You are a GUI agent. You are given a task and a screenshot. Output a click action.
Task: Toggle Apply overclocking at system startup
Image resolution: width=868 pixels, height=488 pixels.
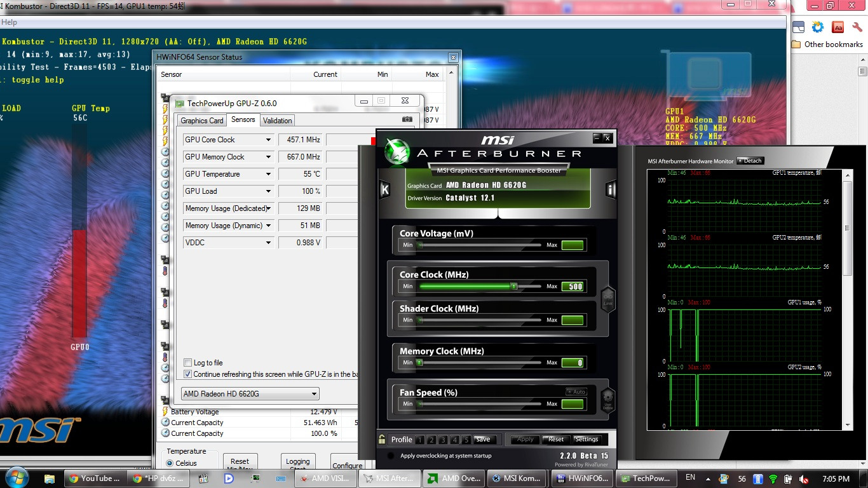coord(390,456)
